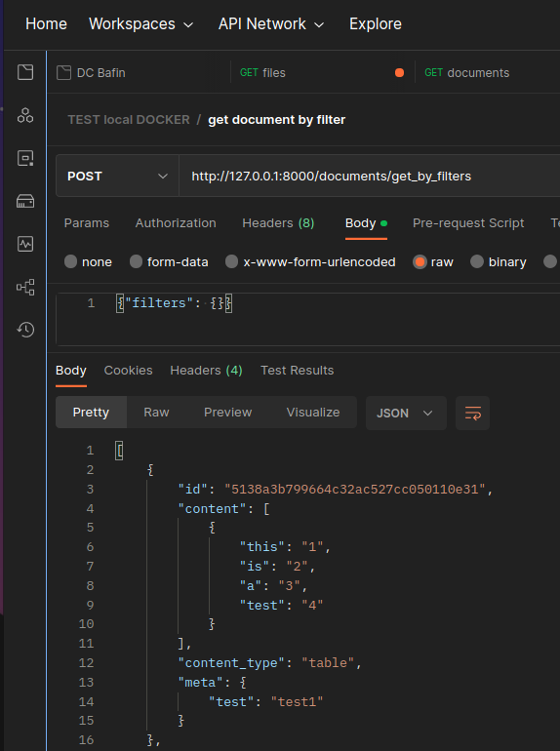Click the "id" value string in response
560x751 pixels.
click(x=355, y=490)
